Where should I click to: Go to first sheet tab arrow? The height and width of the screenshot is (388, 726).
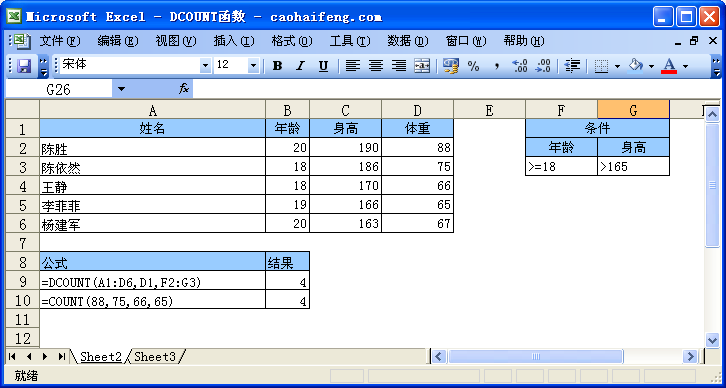point(13,357)
